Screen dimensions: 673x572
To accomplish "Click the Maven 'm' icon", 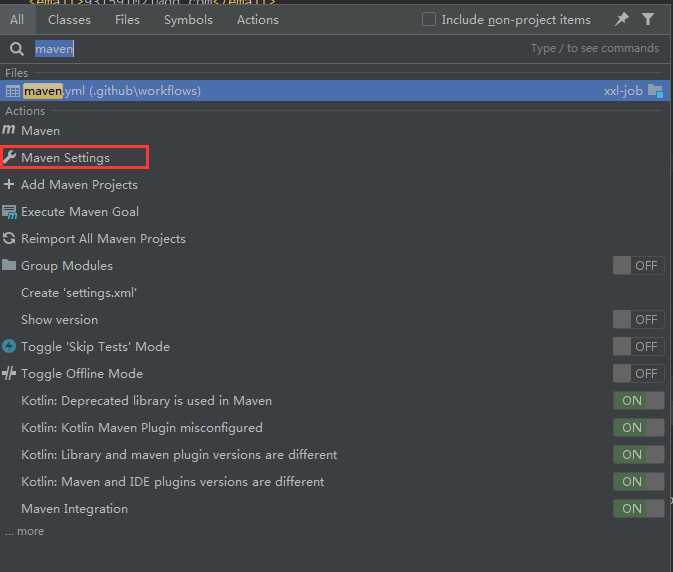I will 9,130.
